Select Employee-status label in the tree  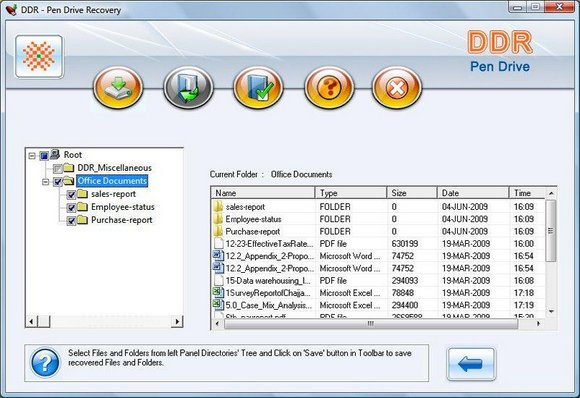[x=122, y=207]
